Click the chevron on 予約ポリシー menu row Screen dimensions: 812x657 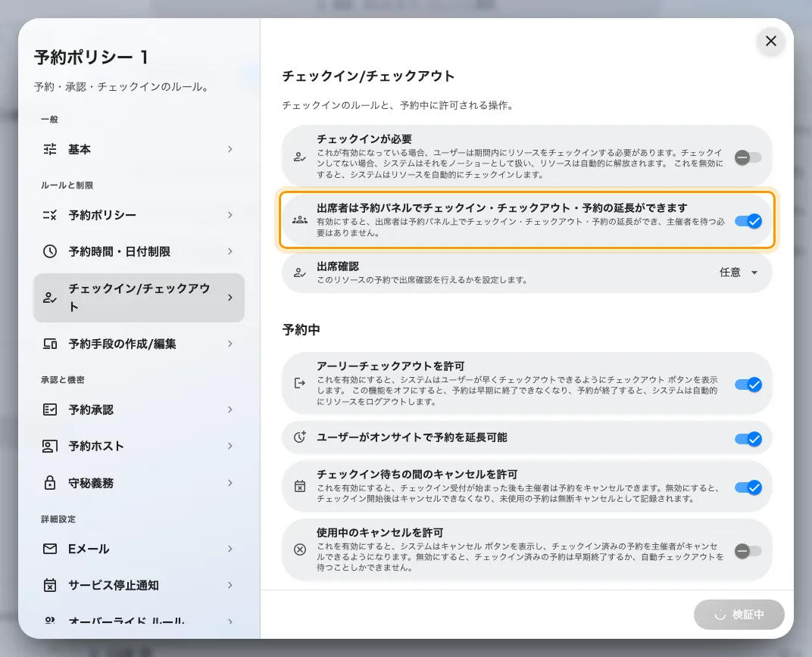coord(230,215)
